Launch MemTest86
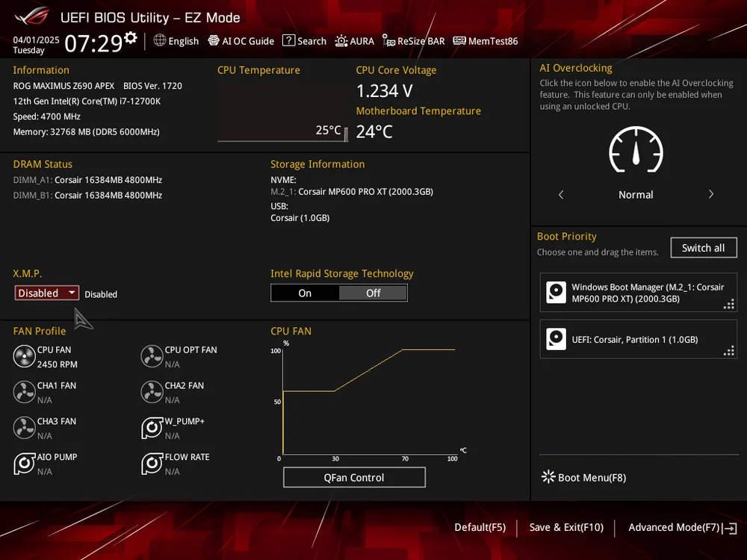The width and height of the screenshot is (747, 560). pos(486,41)
